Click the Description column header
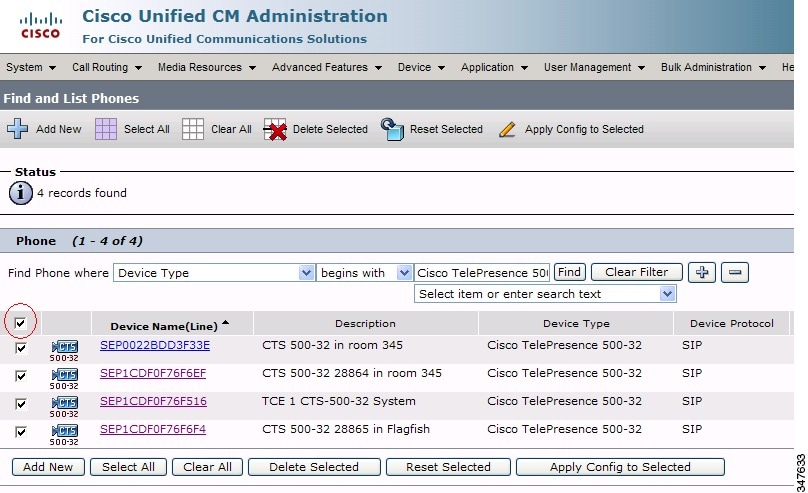808x493 pixels. point(365,324)
